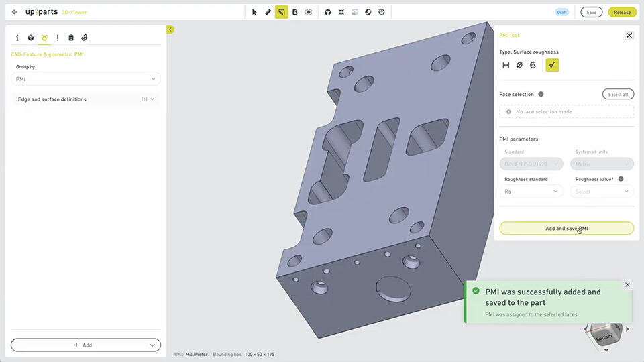Click the Release button

click(623, 12)
